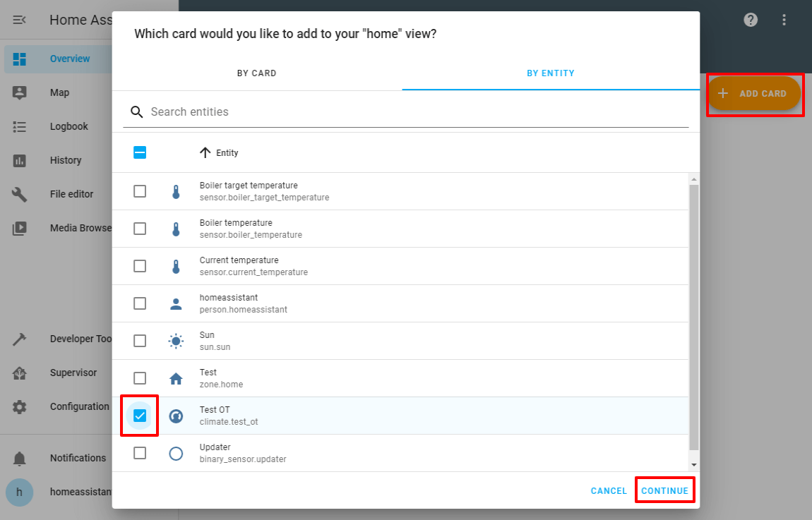
Task: Tick the Sun entity checkbox
Action: pyautogui.click(x=140, y=341)
